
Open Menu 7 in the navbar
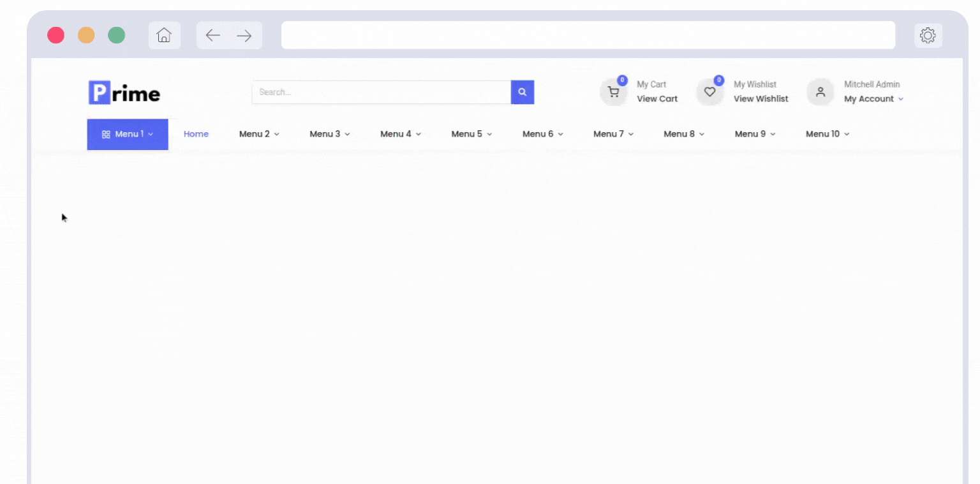click(613, 134)
